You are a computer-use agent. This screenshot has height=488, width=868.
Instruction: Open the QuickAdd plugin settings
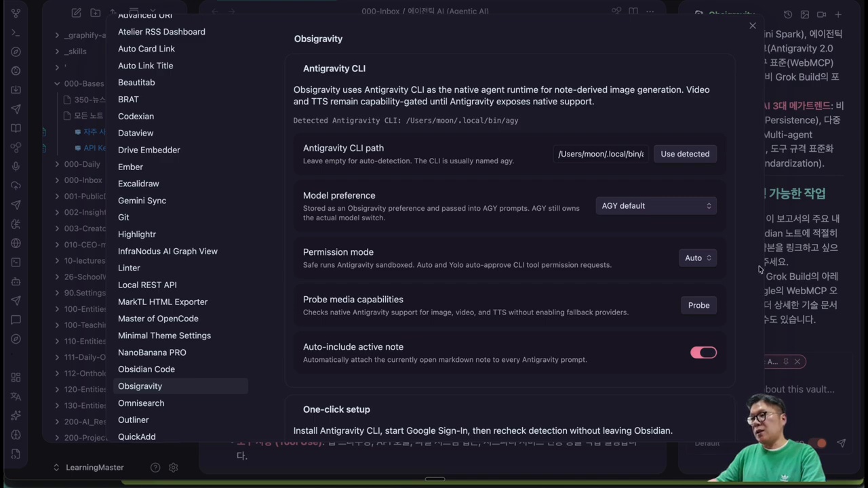click(x=180, y=436)
